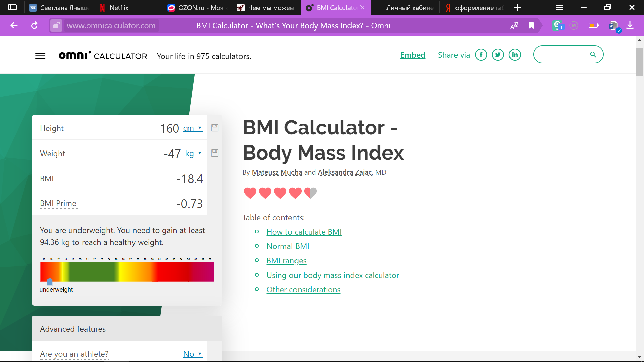Open the weight unit kg dropdown
644x362 pixels.
coord(194,153)
